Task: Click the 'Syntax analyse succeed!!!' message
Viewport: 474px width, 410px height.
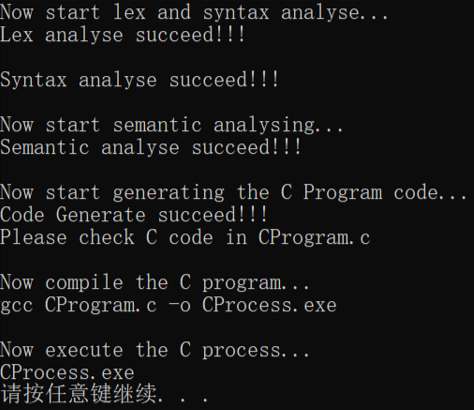Action: coord(139,80)
